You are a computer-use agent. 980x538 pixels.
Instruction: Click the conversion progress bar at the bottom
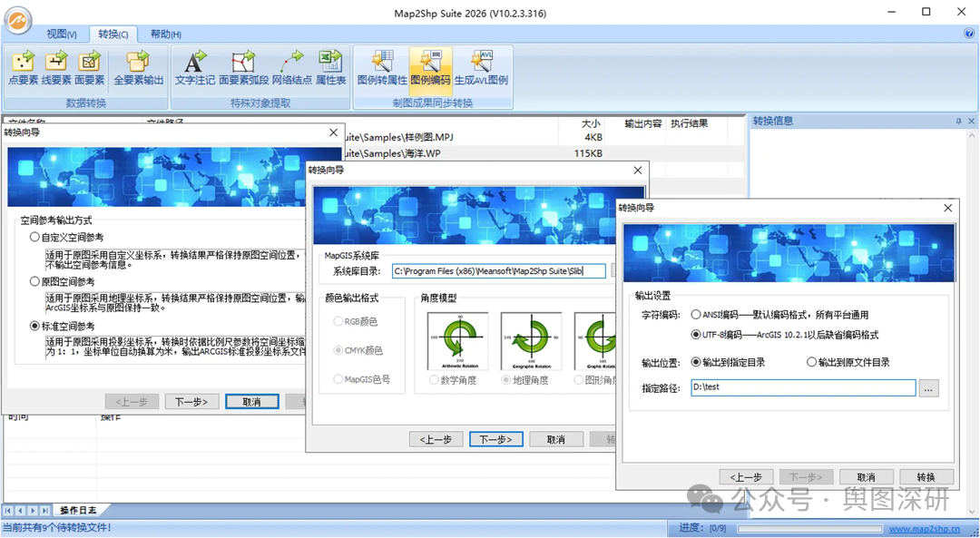[x=810, y=528]
